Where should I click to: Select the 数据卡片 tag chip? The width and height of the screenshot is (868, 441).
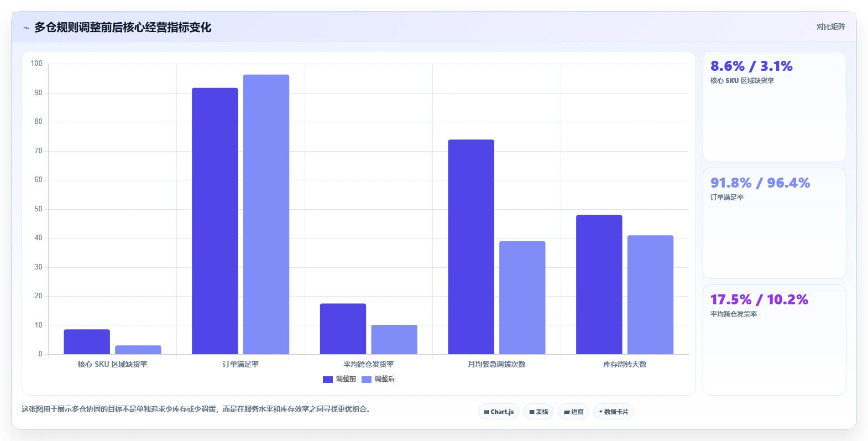coord(614,412)
